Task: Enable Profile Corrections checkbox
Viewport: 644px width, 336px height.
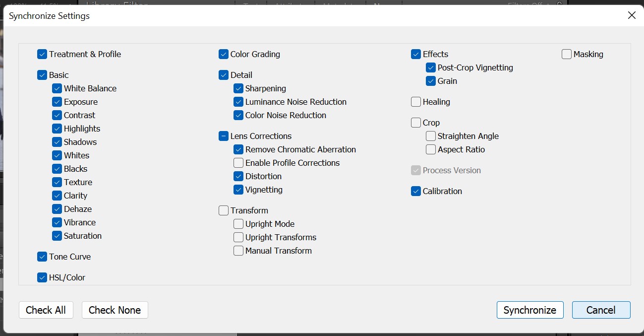Action: pos(238,163)
